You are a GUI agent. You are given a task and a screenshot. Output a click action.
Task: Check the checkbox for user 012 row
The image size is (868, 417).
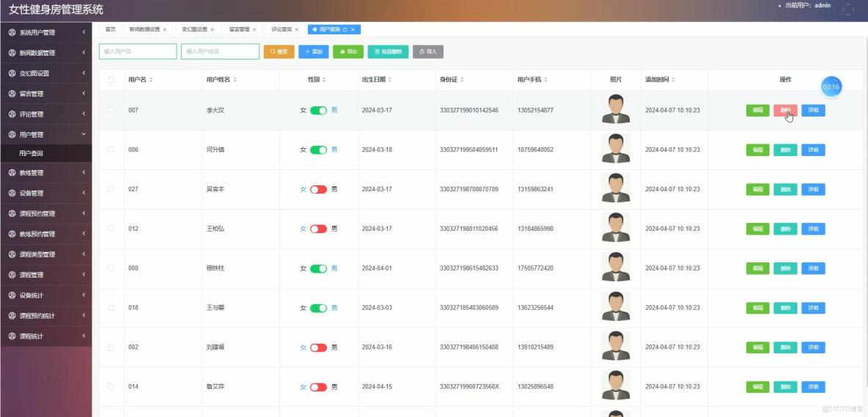point(111,229)
